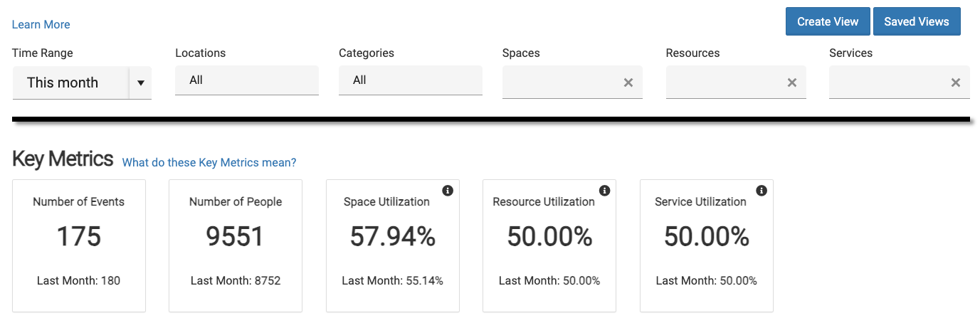Click info icon on Resource Utilization card
The image size is (980, 318).
tap(604, 191)
